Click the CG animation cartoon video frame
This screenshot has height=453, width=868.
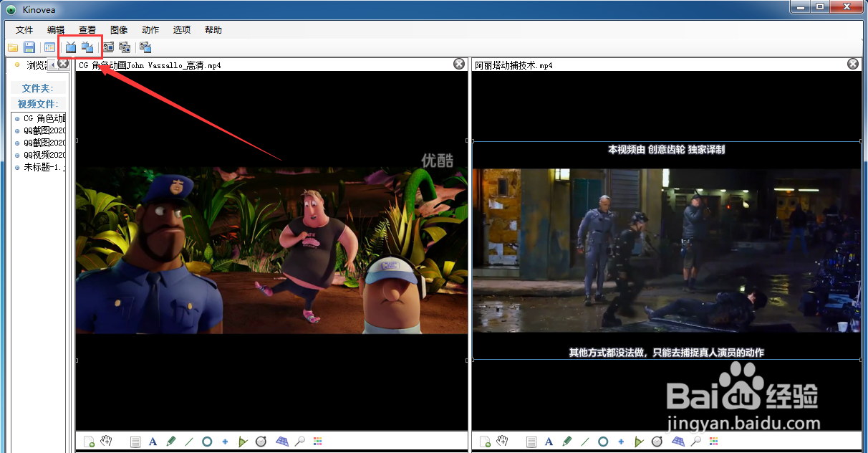click(x=272, y=250)
